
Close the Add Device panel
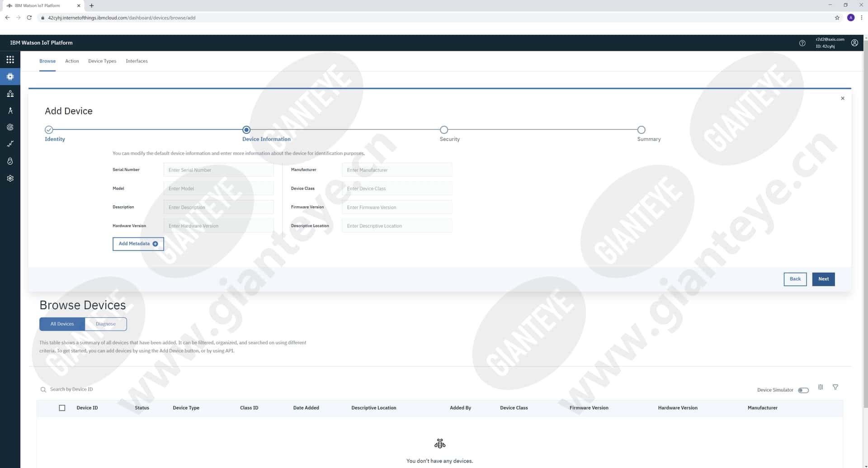(x=843, y=98)
